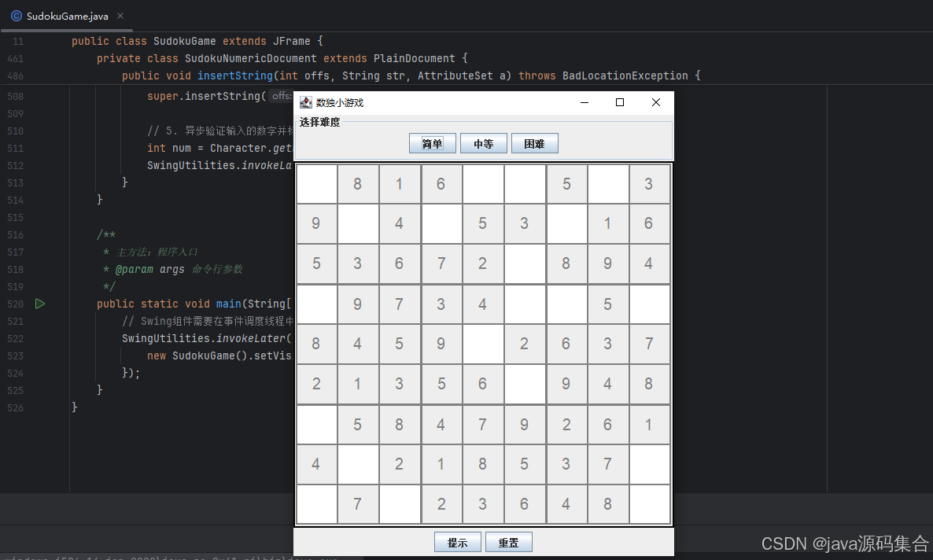This screenshot has height=560, width=933.
Task: Click sticky line 'public class SudokuGame extends JFrame'
Action: click(197, 41)
